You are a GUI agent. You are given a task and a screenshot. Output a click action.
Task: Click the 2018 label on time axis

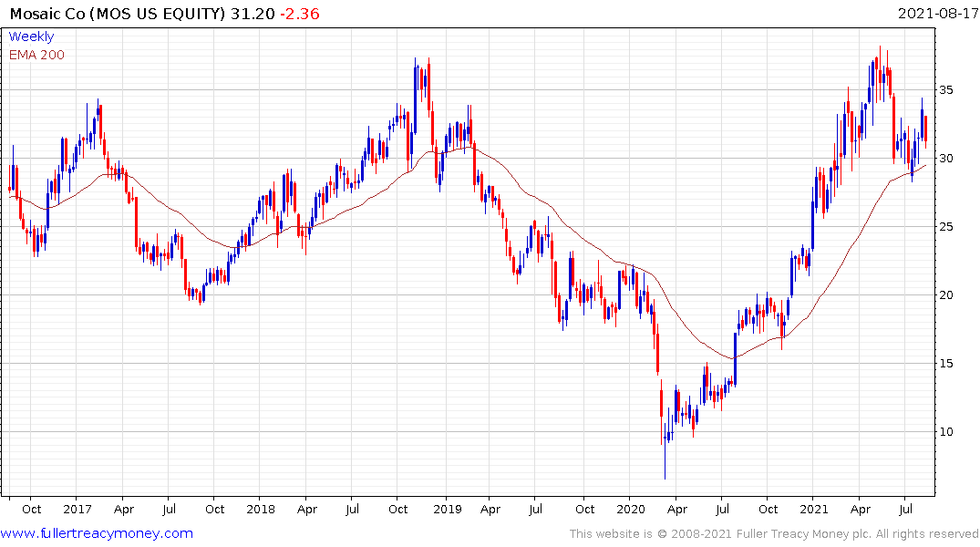261,509
